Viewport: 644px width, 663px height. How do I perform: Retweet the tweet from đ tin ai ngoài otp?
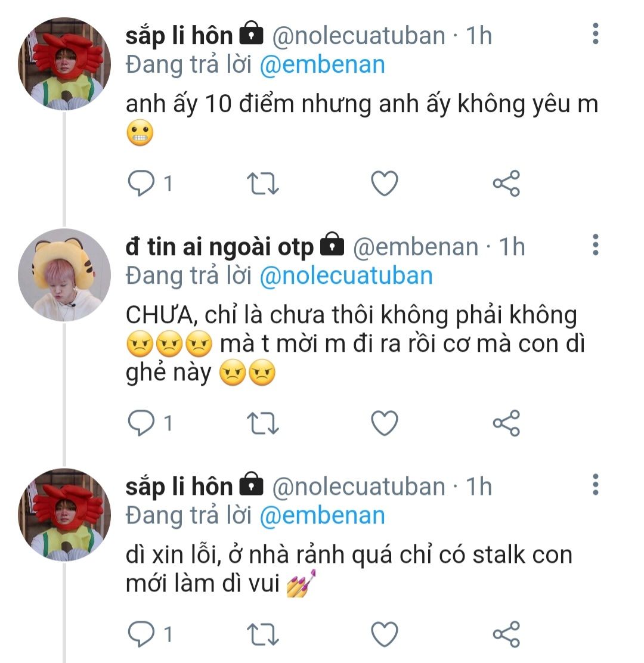[262, 424]
